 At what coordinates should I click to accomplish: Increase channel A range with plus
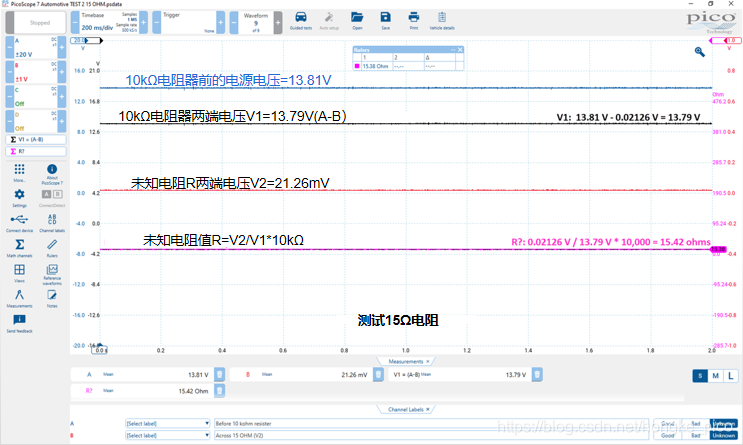click(x=62, y=47)
